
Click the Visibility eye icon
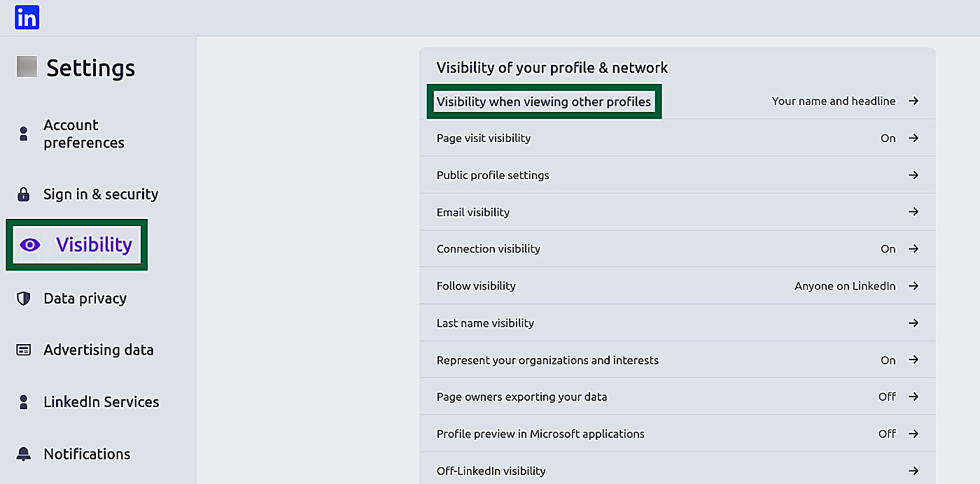pyautogui.click(x=30, y=245)
